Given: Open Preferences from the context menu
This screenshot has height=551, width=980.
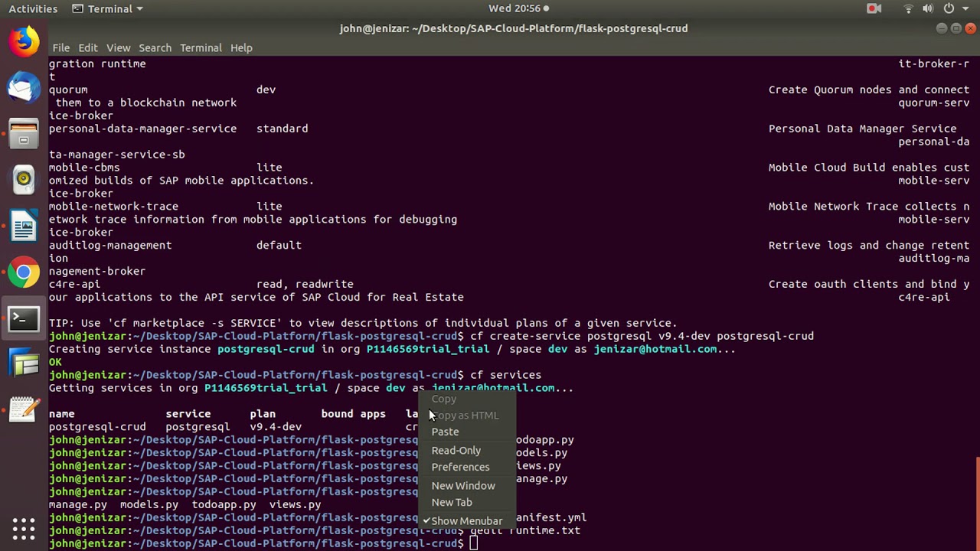Looking at the screenshot, I should click(468, 467).
